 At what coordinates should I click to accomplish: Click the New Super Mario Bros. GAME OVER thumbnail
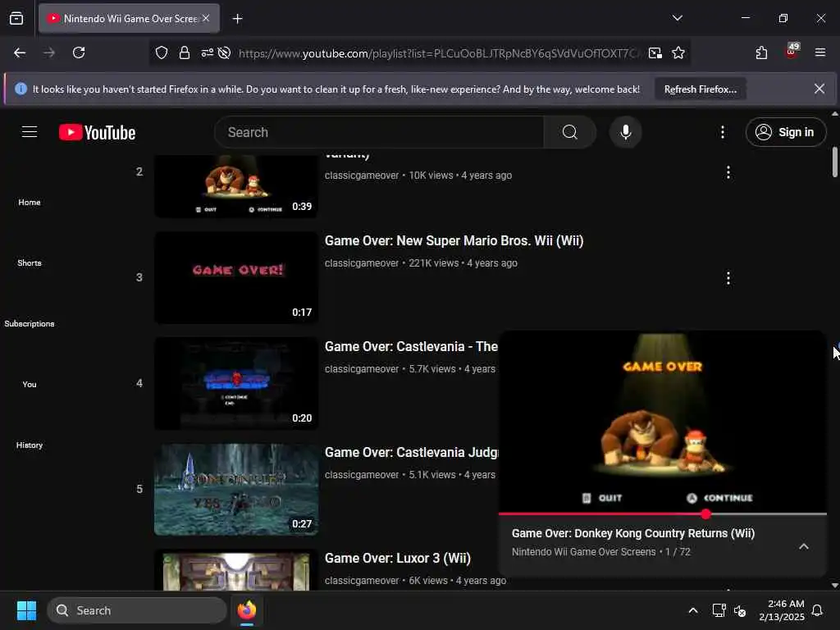tap(236, 277)
